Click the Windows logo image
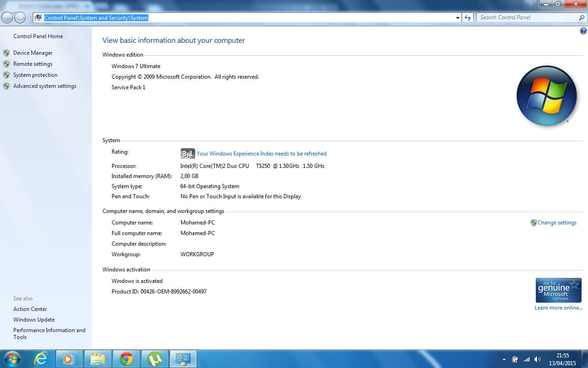The image size is (588, 368). coord(546,96)
